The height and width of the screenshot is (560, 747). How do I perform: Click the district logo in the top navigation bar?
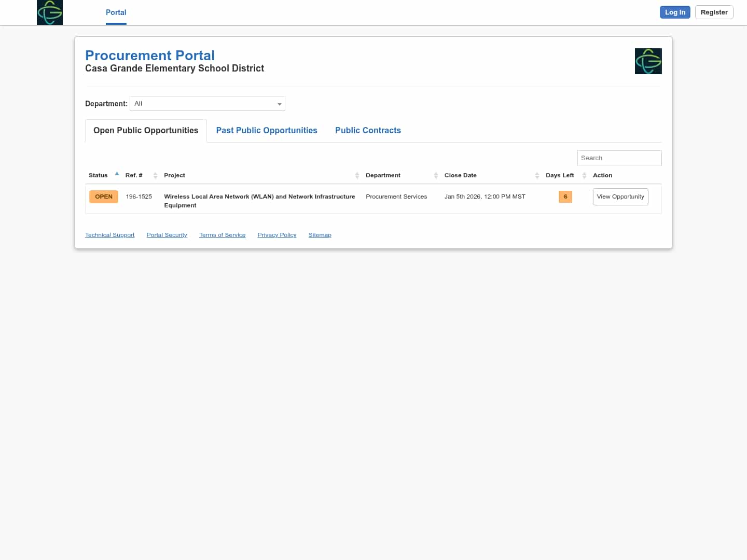tap(49, 12)
